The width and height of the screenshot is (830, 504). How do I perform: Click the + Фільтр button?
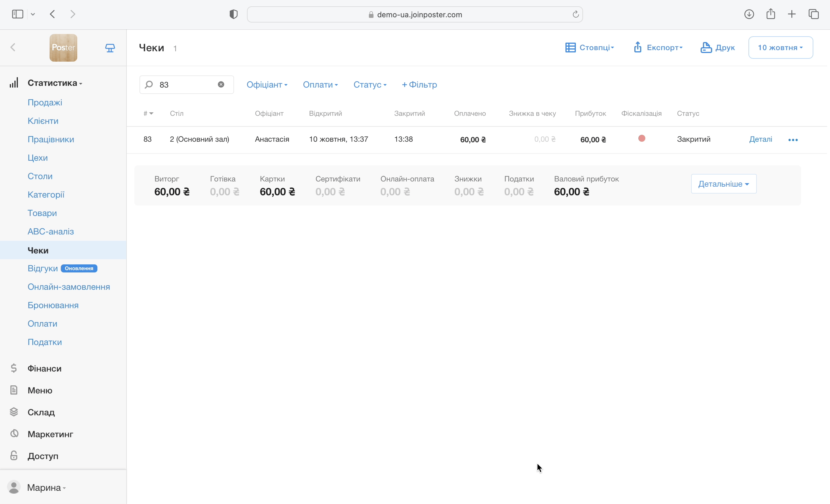point(419,84)
